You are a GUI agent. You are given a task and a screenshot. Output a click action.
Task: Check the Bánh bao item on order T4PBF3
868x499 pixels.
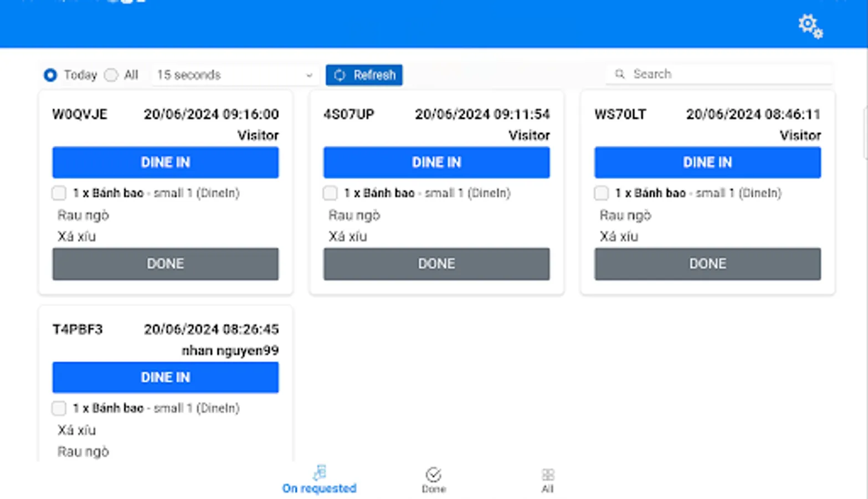pos(58,408)
